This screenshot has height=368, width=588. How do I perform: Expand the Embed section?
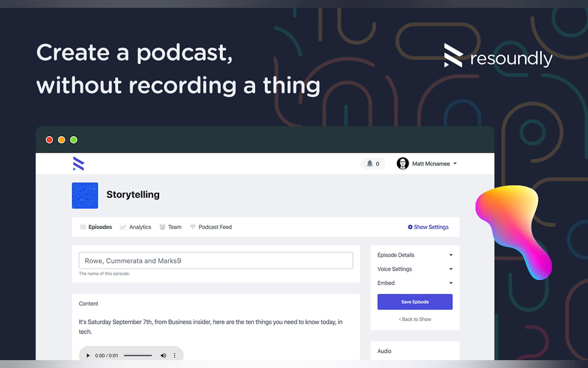coord(414,283)
